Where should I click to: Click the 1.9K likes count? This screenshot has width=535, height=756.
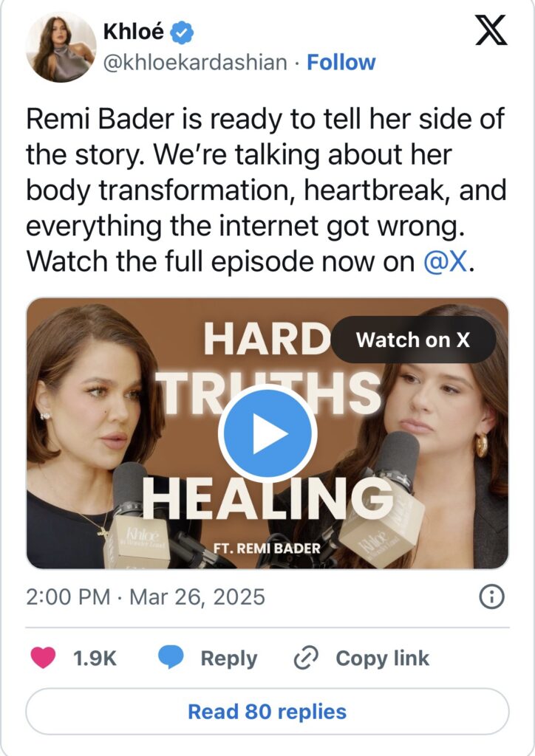(95, 658)
